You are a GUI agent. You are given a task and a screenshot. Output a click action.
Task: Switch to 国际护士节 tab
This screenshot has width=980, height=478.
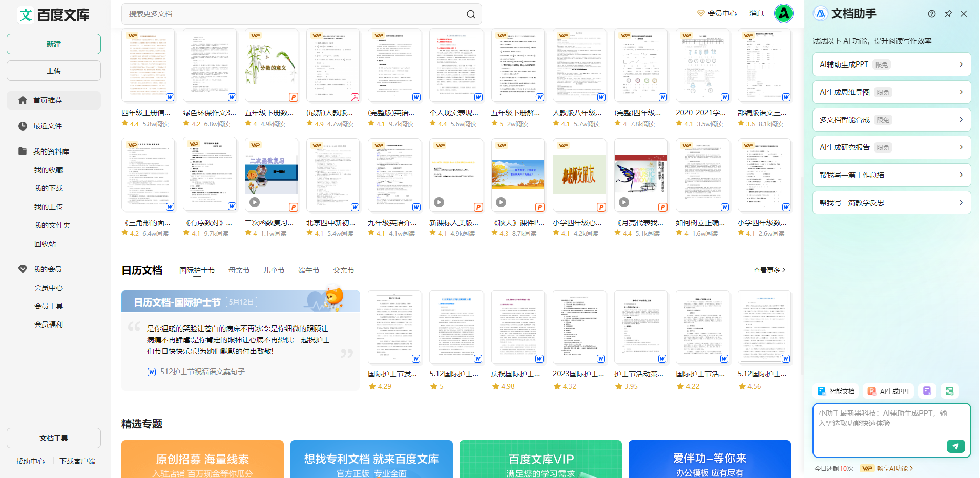click(197, 270)
